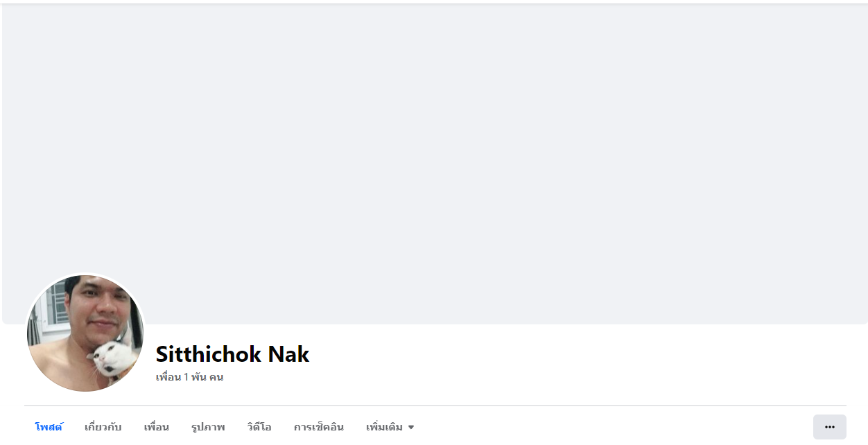Select the โพสต์ (Posts) tab
The image size is (868, 445).
click(x=49, y=427)
